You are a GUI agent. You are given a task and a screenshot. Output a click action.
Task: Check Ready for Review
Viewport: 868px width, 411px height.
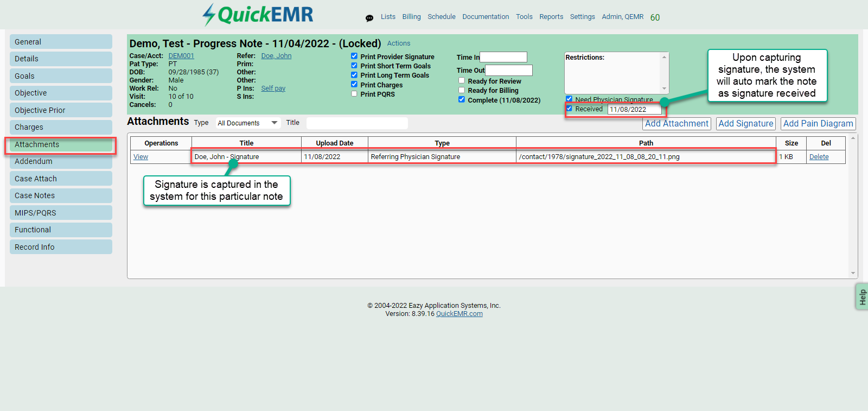462,80
